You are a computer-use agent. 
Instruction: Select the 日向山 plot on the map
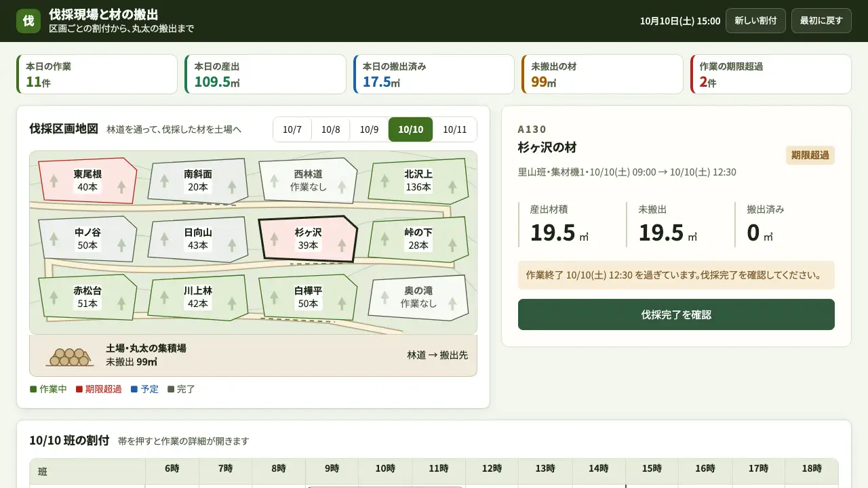pos(198,239)
